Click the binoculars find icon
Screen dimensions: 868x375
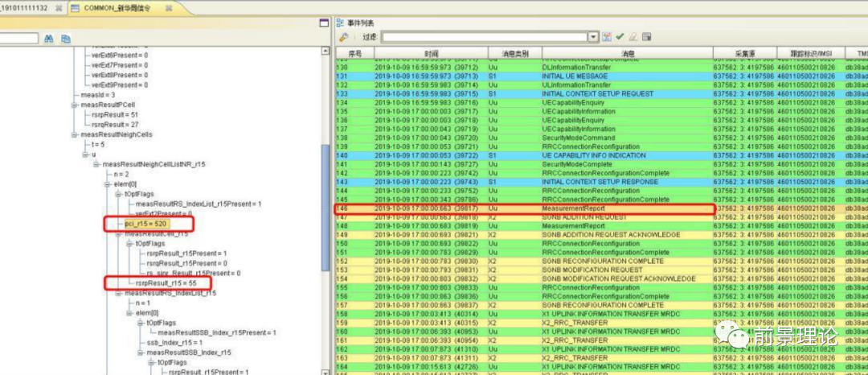point(49,39)
